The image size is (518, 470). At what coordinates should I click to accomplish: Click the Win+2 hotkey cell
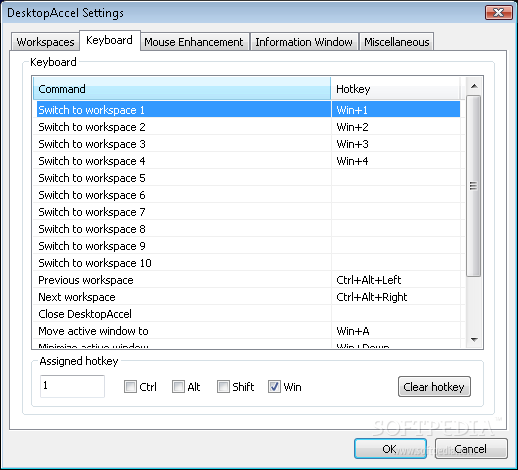click(x=396, y=127)
